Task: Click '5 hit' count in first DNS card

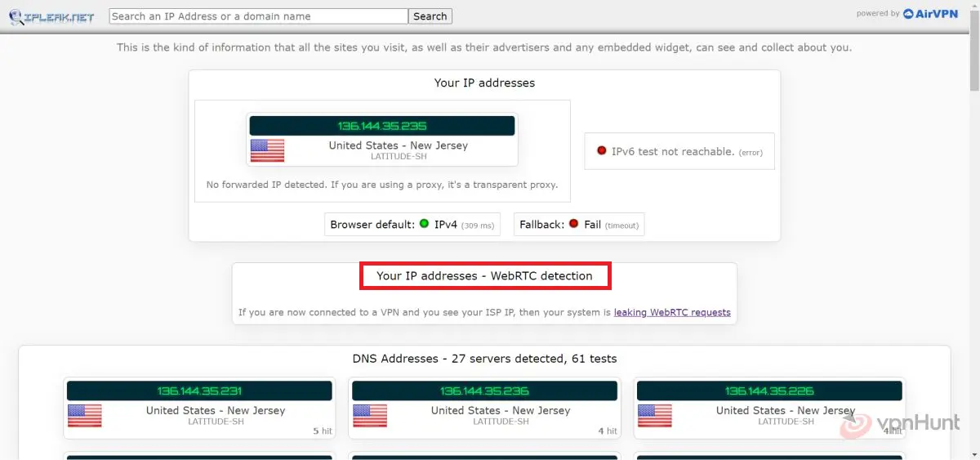Action: coord(323,431)
